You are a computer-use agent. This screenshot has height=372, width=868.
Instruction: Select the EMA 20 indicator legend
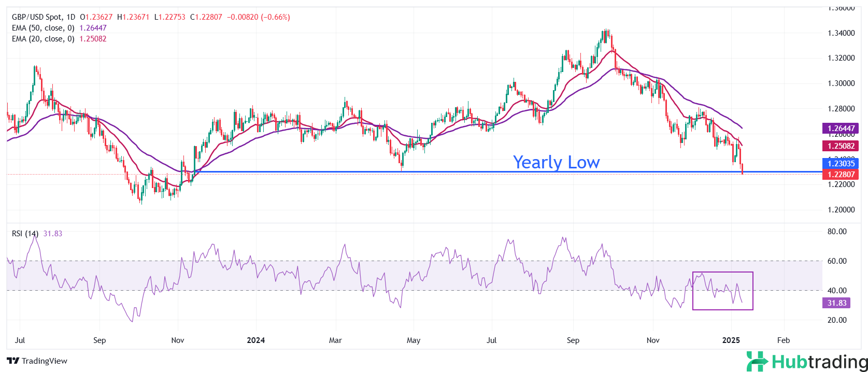coord(43,39)
